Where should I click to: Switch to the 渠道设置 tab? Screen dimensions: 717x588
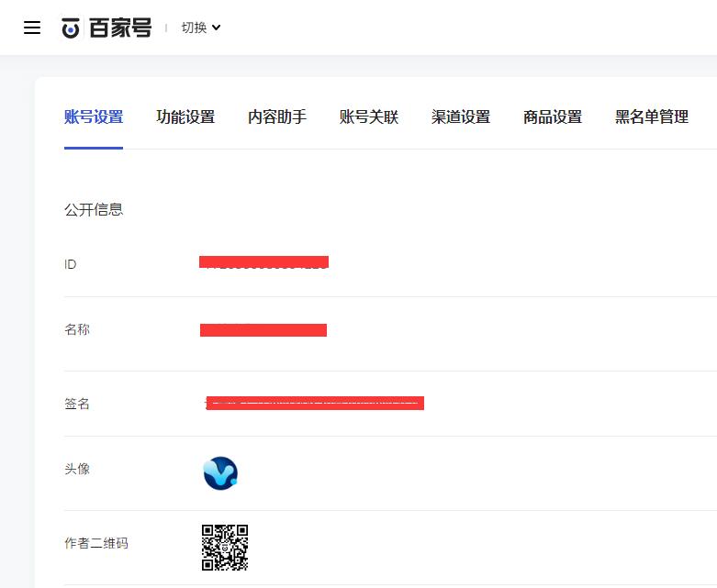click(x=461, y=116)
